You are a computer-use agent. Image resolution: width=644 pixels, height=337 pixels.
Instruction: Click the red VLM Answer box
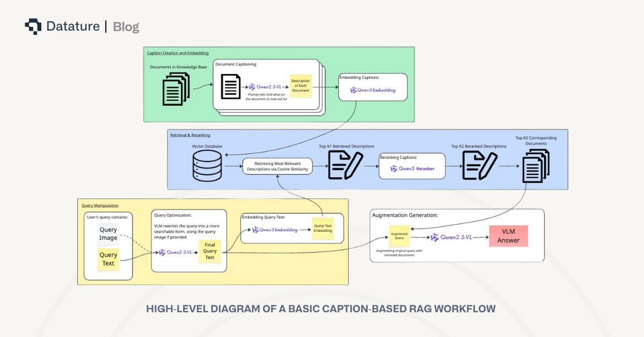(508, 235)
